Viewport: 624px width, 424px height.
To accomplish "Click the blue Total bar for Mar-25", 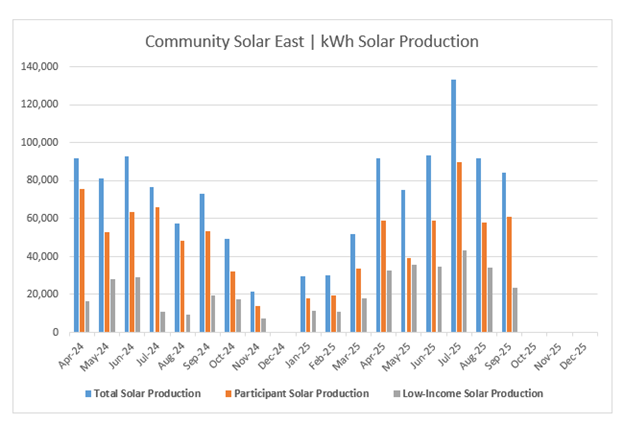I will pos(353,283).
